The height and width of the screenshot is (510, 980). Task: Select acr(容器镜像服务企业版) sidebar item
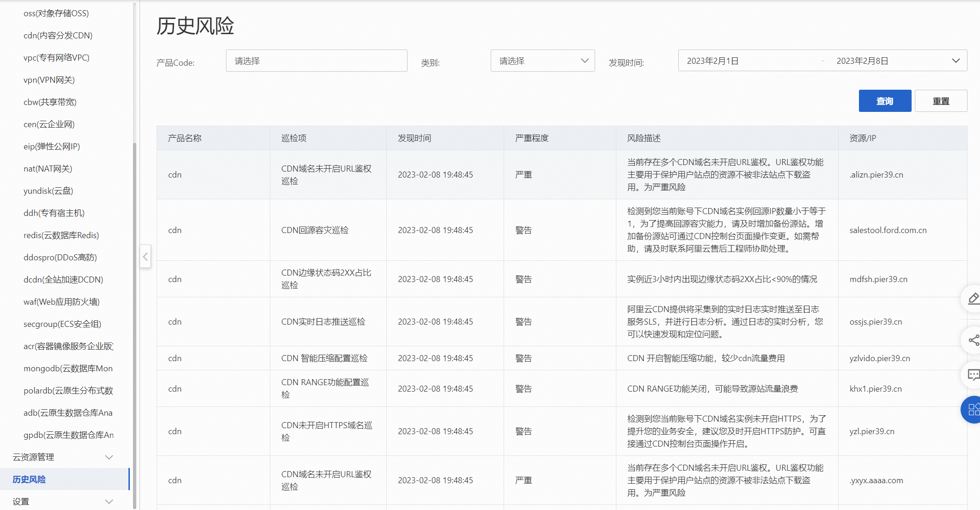click(68, 346)
